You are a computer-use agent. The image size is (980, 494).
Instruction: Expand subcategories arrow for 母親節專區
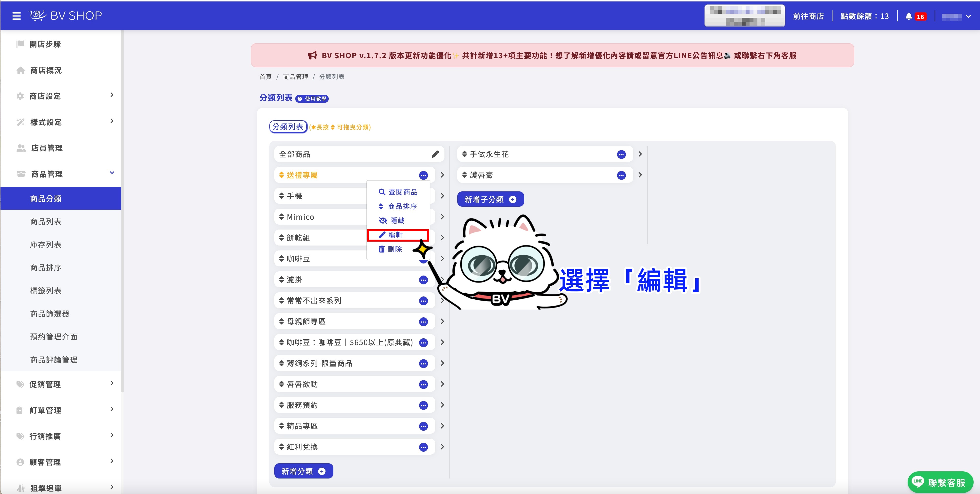(x=442, y=322)
